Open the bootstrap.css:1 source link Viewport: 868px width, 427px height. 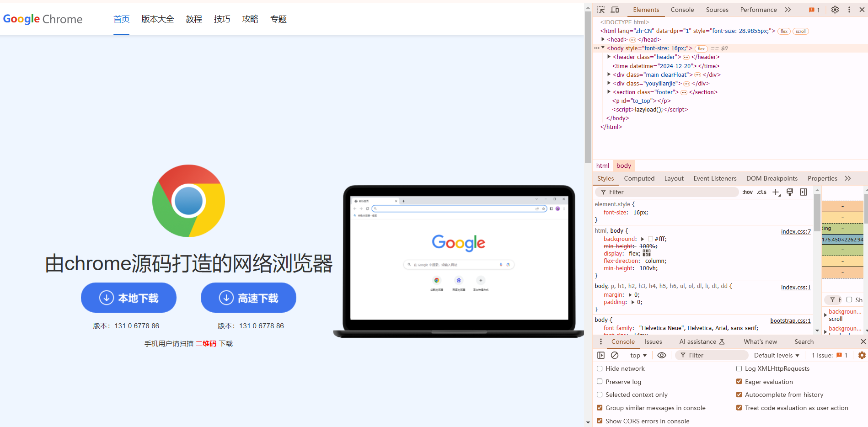coord(790,320)
